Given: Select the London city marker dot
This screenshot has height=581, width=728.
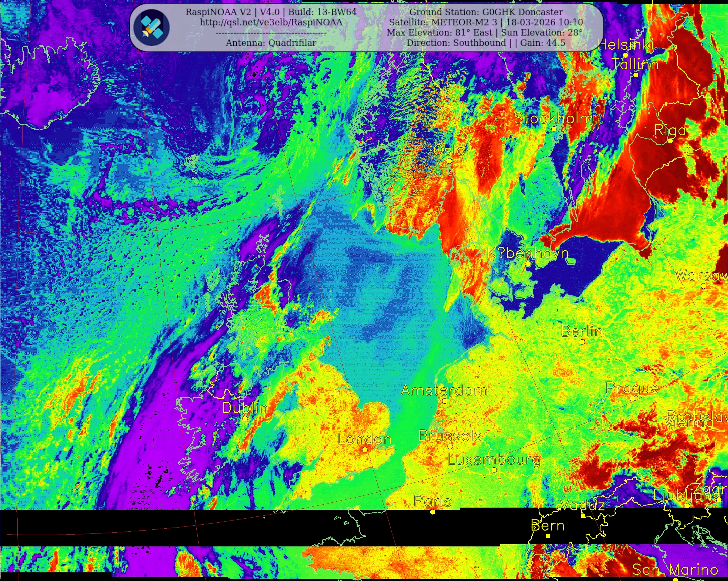Looking at the screenshot, I should click(x=365, y=450).
